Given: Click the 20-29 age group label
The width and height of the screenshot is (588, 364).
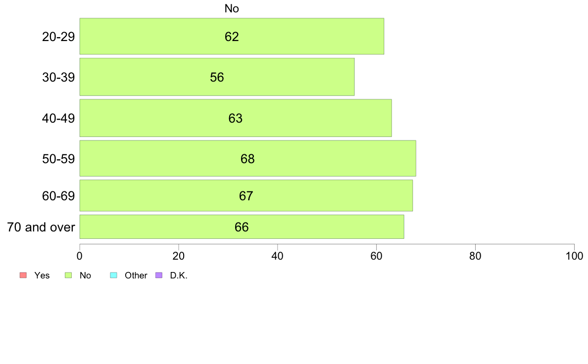Looking at the screenshot, I should pos(58,37).
